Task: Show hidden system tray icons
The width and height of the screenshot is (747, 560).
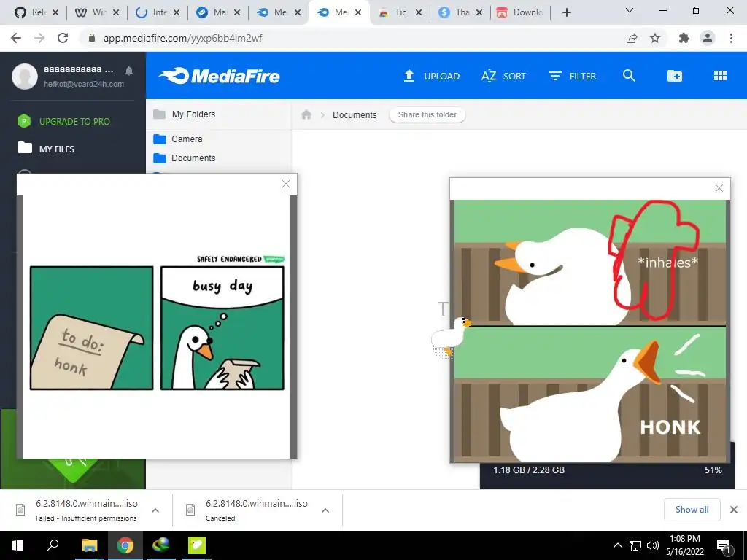Action: pos(617,545)
